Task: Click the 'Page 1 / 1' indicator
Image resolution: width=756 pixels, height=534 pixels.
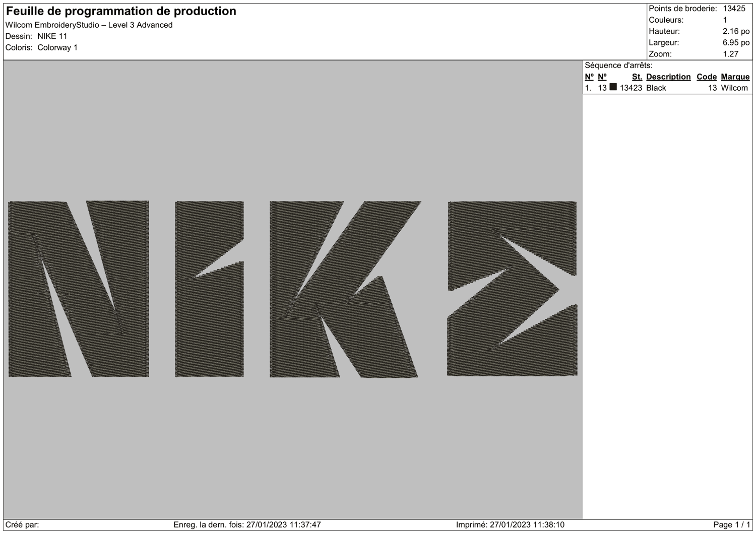Action: click(x=732, y=525)
